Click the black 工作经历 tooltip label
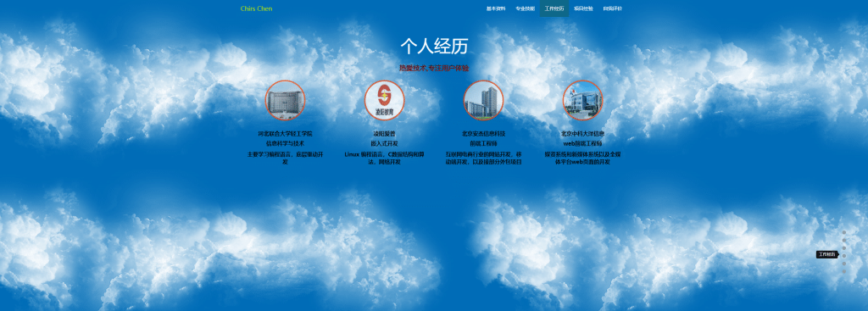 tap(826, 254)
